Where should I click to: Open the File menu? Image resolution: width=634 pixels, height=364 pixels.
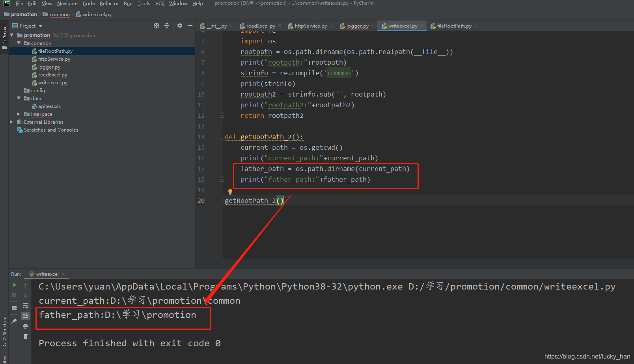coord(19,4)
